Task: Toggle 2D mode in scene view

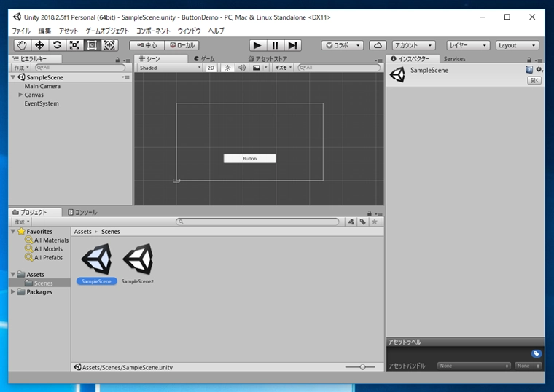Action: (x=211, y=68)
